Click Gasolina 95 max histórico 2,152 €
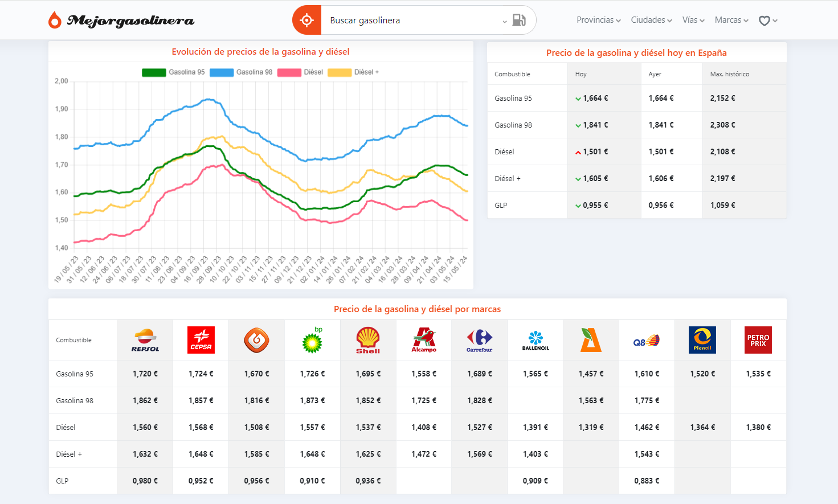 tap(722, 99)
